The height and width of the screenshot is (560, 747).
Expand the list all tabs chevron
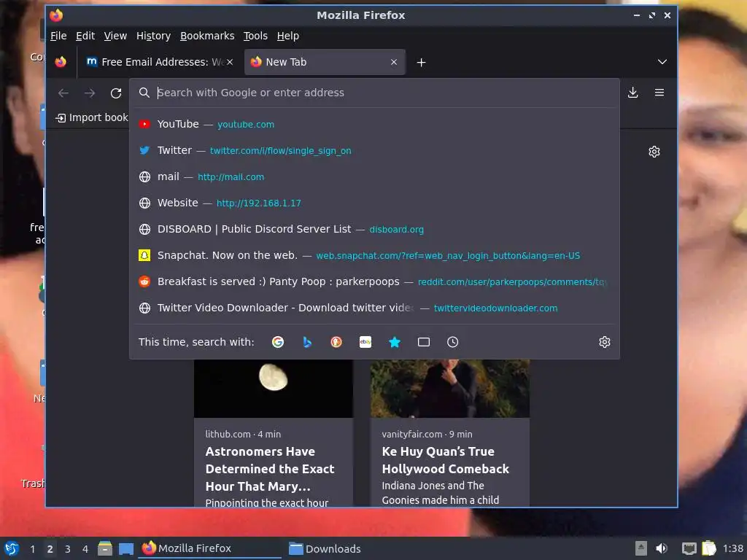pos(662,62)
